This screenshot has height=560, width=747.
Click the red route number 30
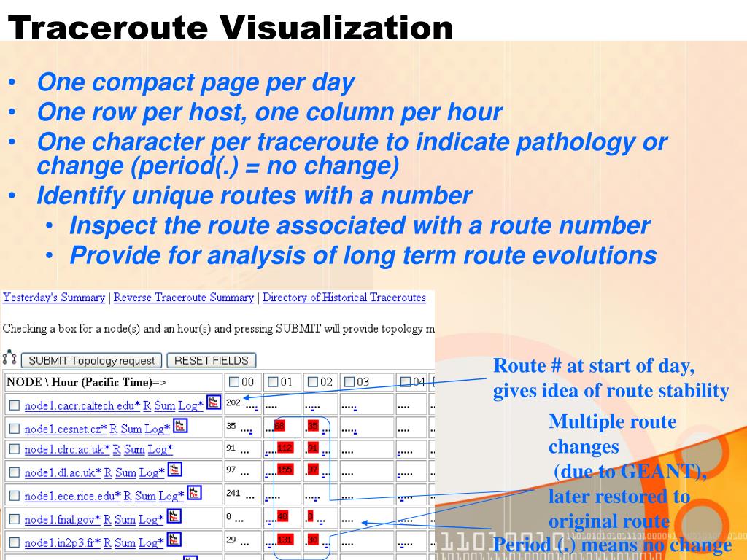click(x=312, y=540)
